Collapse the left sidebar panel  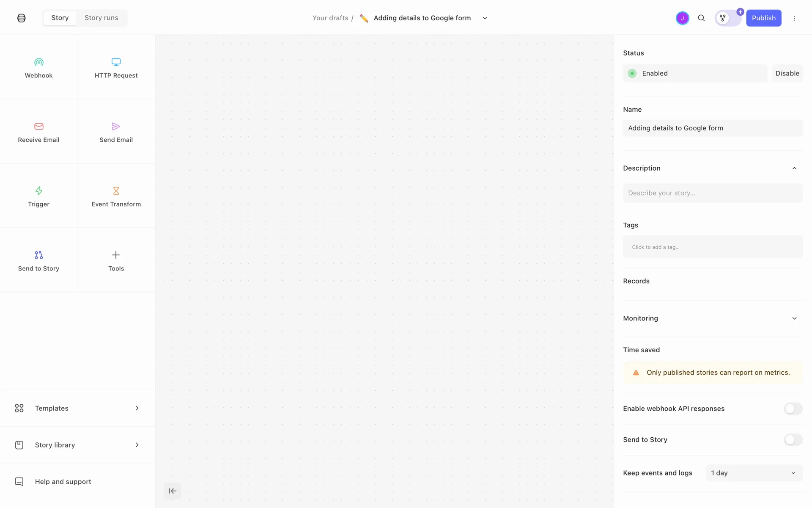(x=173, y=491)
